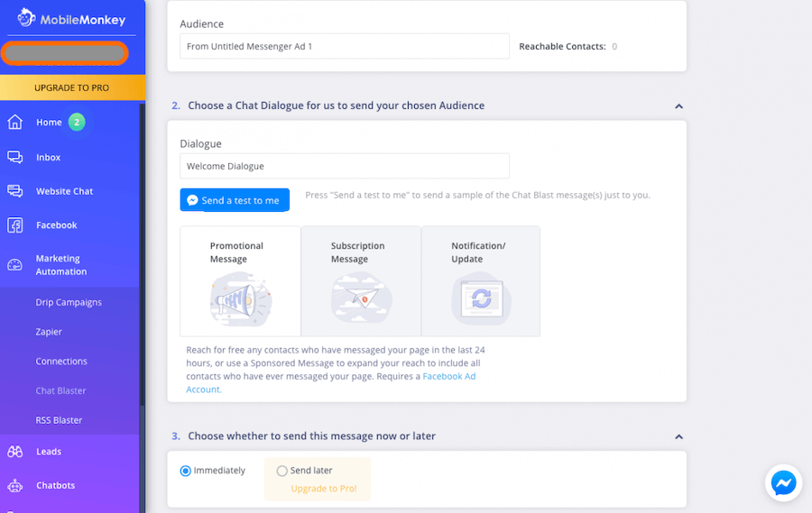Open Connections submenu item

pos(61,362)
